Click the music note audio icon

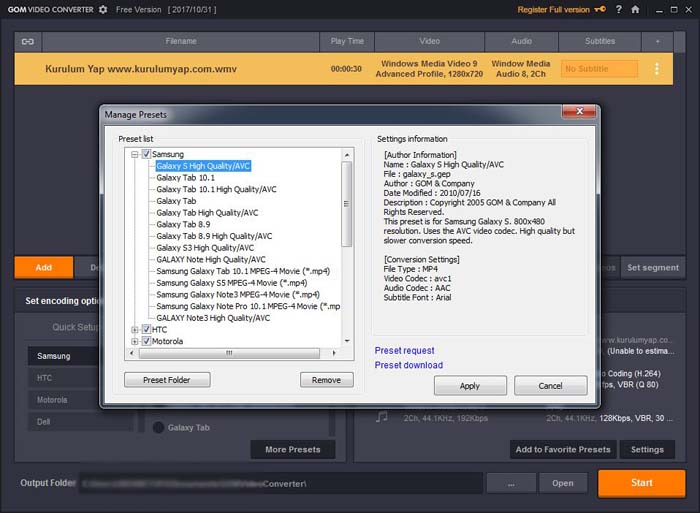click(382, 417)
